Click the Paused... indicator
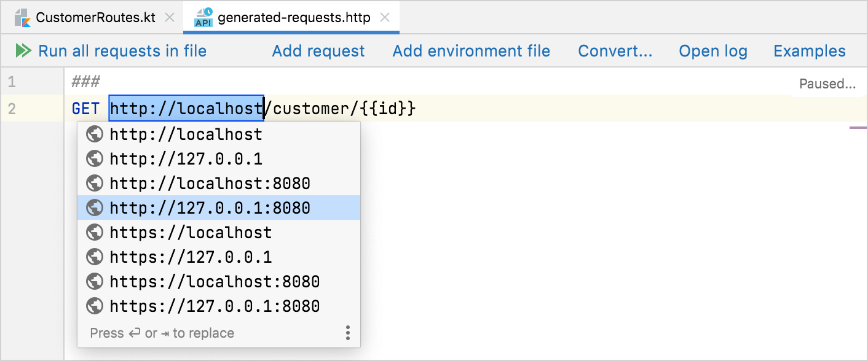 point(828,83)
